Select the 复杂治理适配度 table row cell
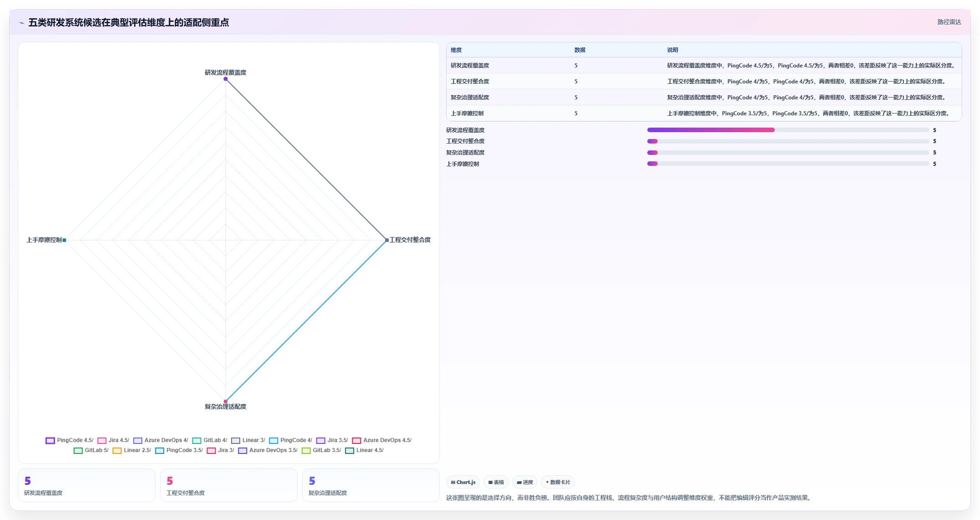The width and height of the screenshot is (980, 520). [x=470, y=98]
